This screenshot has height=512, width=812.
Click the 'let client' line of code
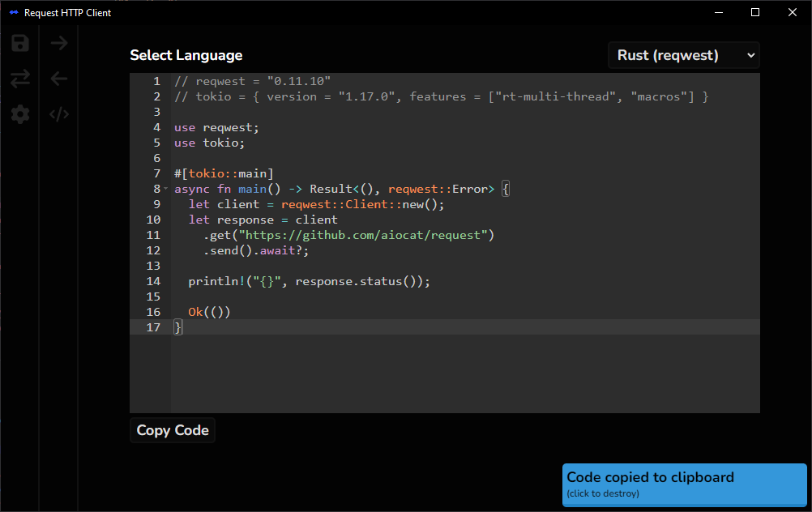click(316, 204)
